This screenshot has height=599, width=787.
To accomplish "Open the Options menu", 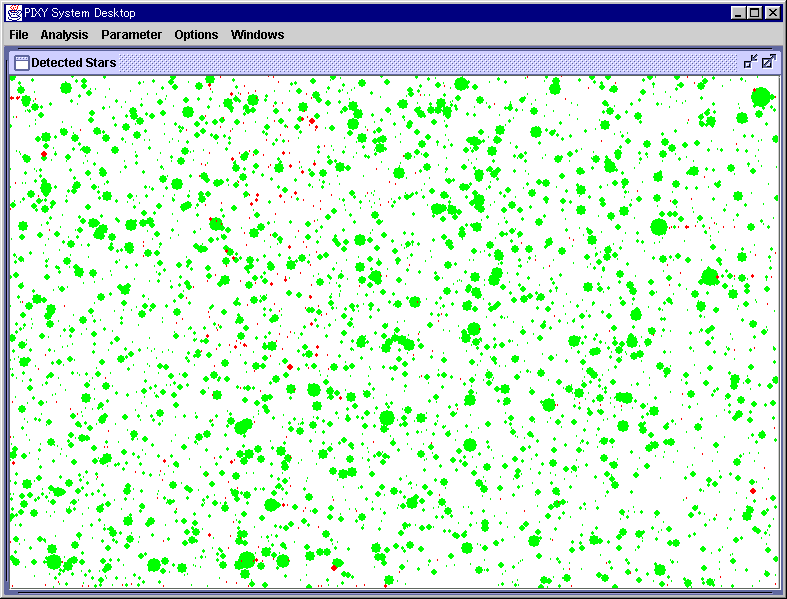I will (x=196, y=35).
